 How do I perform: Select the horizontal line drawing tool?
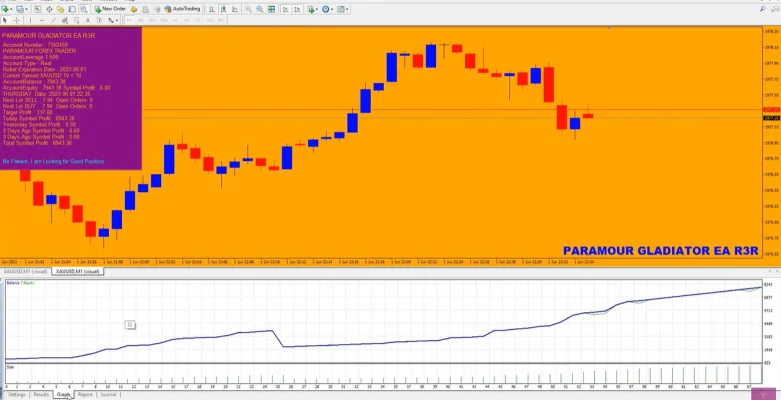coord(42,20)
